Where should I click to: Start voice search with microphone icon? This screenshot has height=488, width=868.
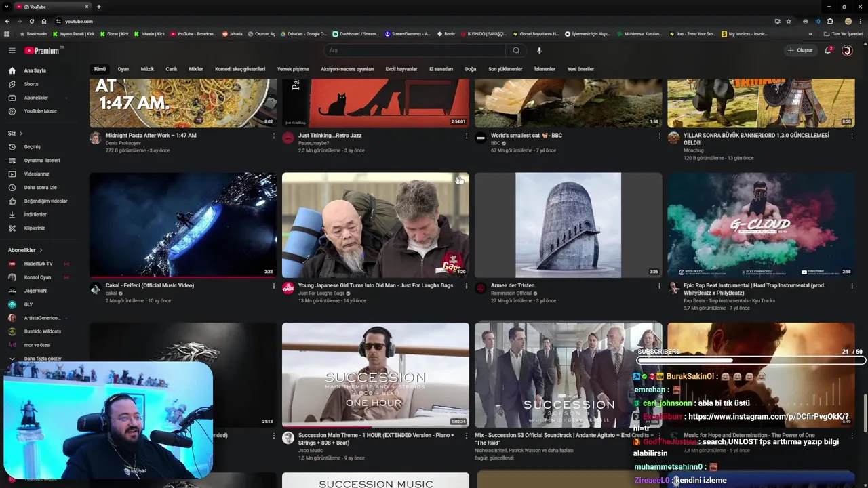coord(539,50)
